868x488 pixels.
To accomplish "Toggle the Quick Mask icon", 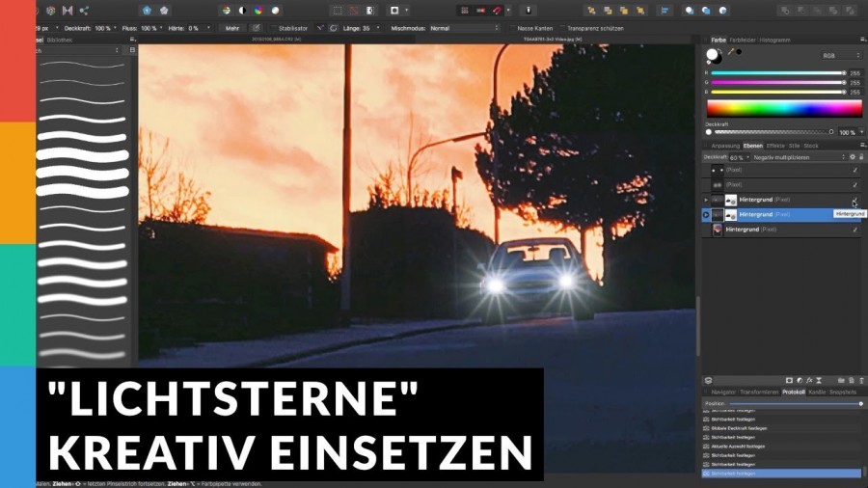I will pyautogui.click(x=394, y=11).
